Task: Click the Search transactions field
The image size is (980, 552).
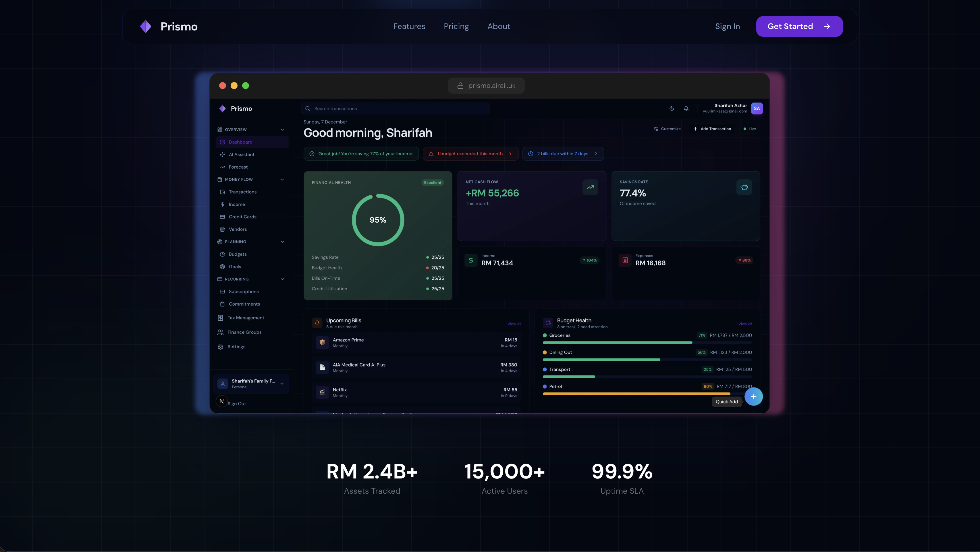Action: coord(396,109)
